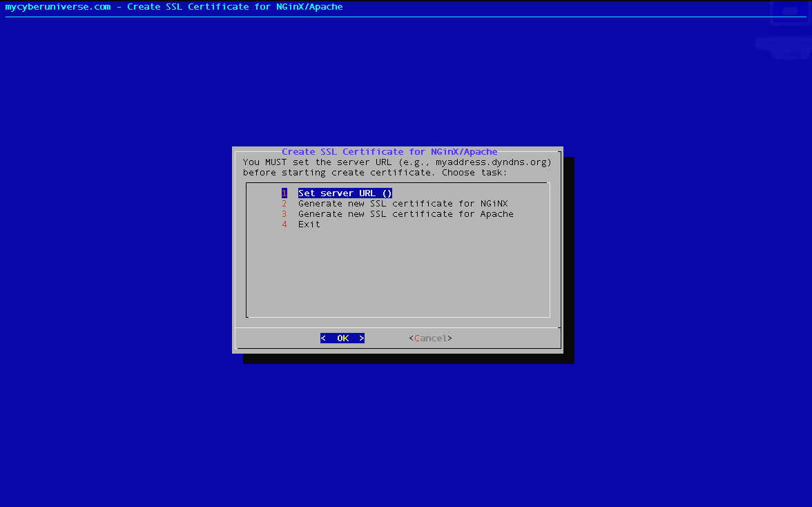This screenshot has height=507, width=812.
Task: Click the text 'before starting create certificate. Choose task:'
Action: coord(375,173)
